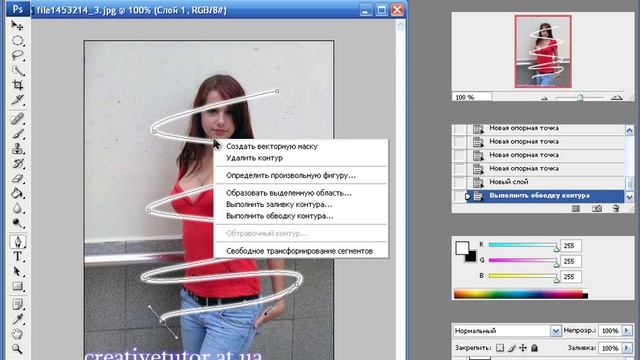The image size is (640, 360).
Task: Choose Выполнить обводку контура… in context menu
Action: click(x=280, y=216)
